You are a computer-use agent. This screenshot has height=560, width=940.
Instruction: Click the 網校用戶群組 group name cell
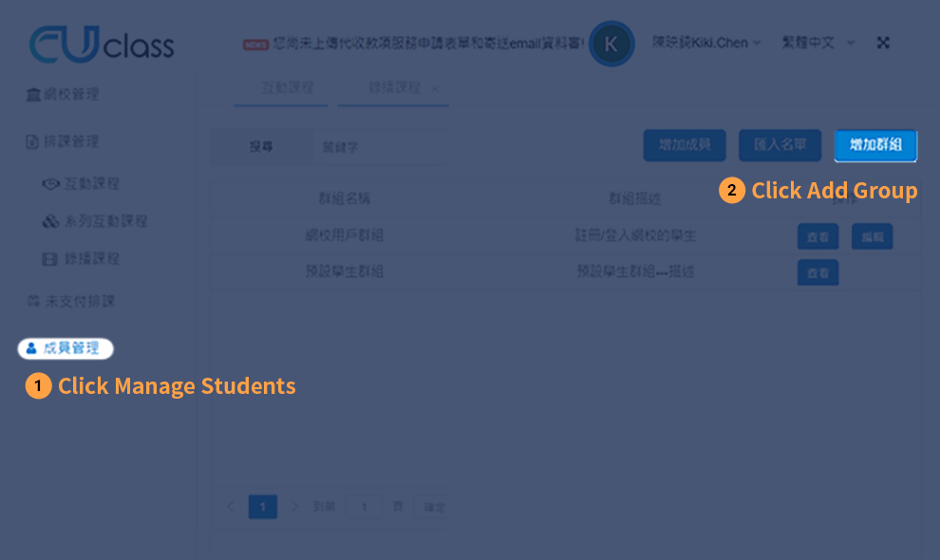point(344,235)
